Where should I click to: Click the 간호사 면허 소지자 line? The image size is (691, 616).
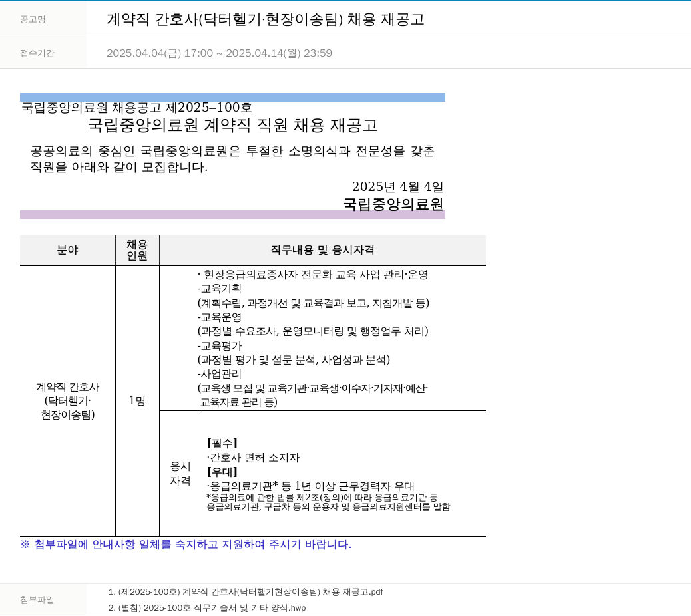(x=253, y=458)
